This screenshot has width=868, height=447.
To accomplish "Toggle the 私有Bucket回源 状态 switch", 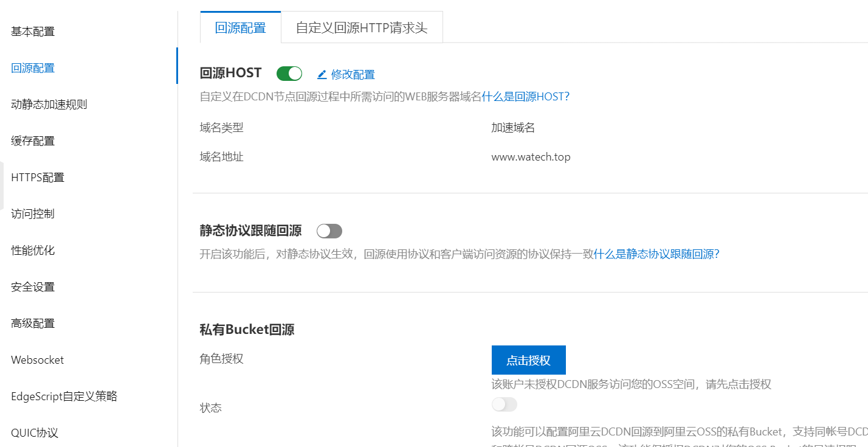I will (505, 404).
